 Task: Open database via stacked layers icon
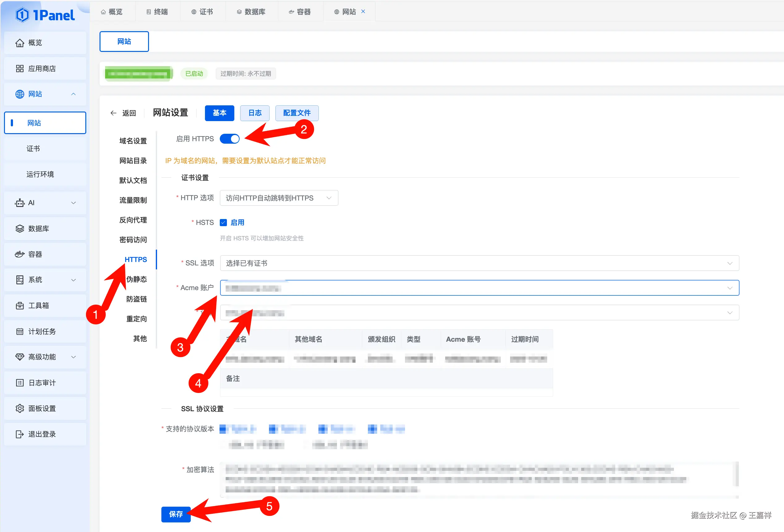[x=19, y=229]
